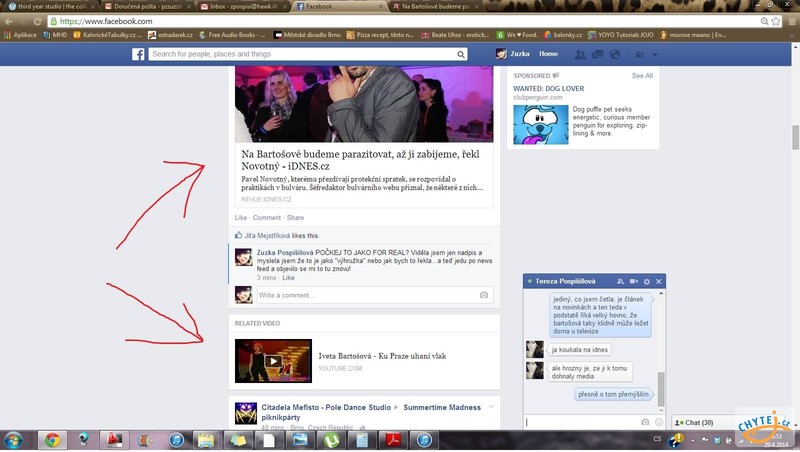
Task: Open Windows Start button
Action: [13, 440]
